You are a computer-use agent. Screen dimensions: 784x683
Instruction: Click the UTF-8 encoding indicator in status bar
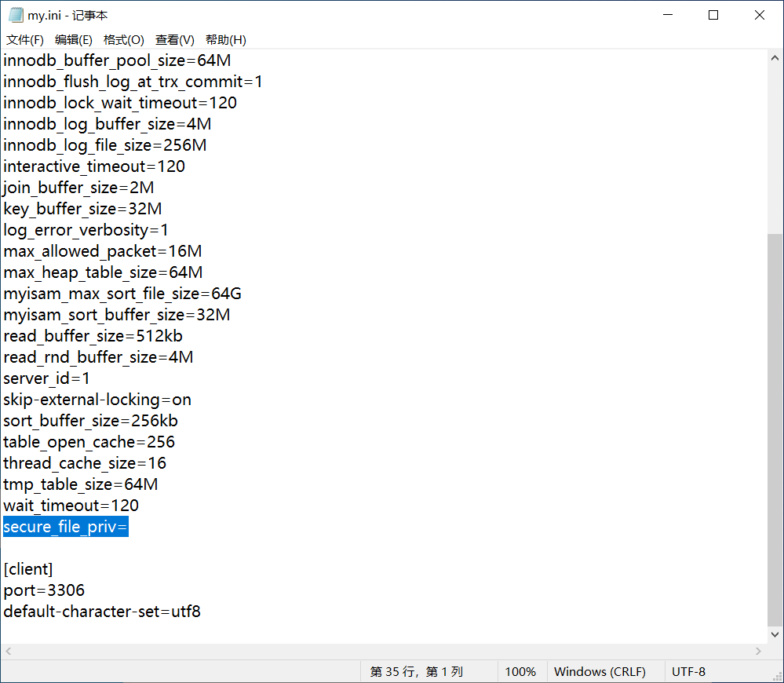tap(688, 672)
